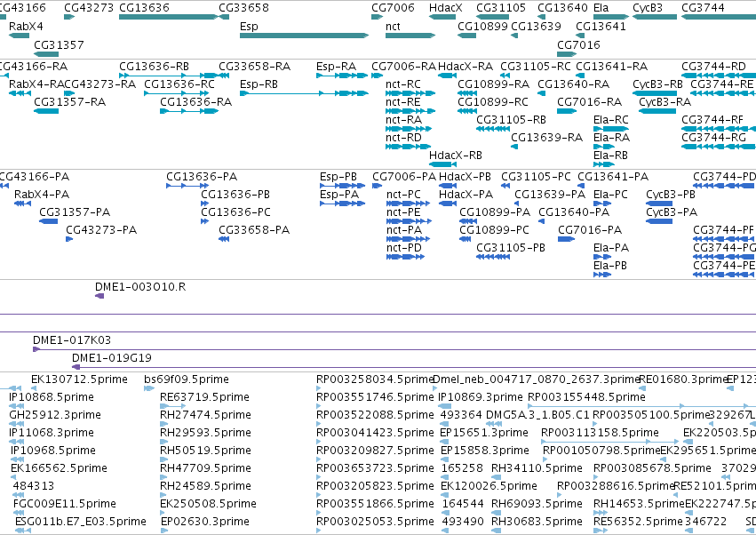Select the 484313 EST label
756x535 pixels.
click(34, 486)
